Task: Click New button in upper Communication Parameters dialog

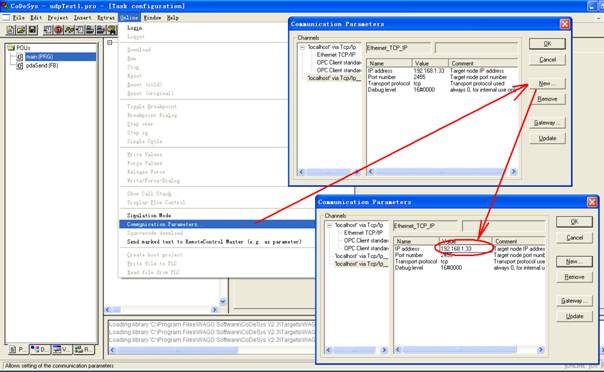Action: pyautogui.click(x=547, y=83)
